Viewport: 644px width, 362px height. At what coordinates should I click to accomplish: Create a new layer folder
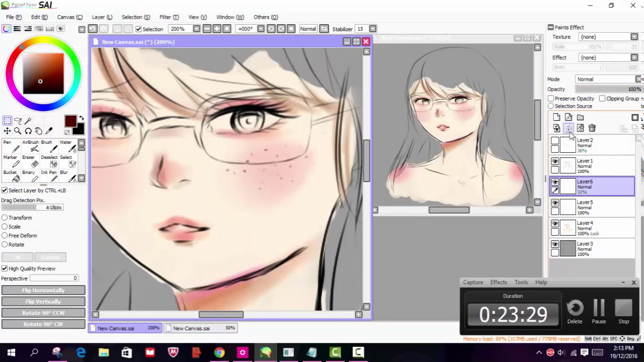(x=580, y=118)
